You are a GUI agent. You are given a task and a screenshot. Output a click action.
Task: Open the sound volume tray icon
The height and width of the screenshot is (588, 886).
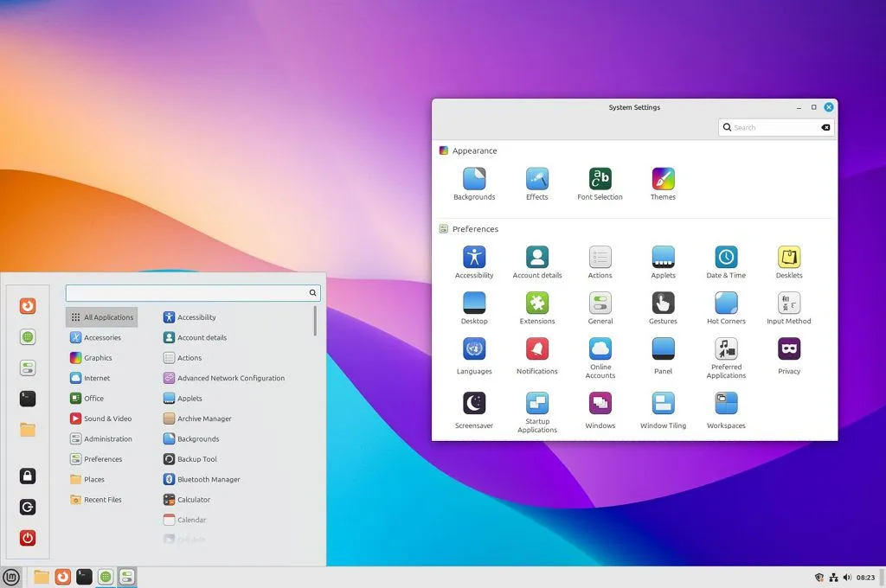tap(846, 576)
